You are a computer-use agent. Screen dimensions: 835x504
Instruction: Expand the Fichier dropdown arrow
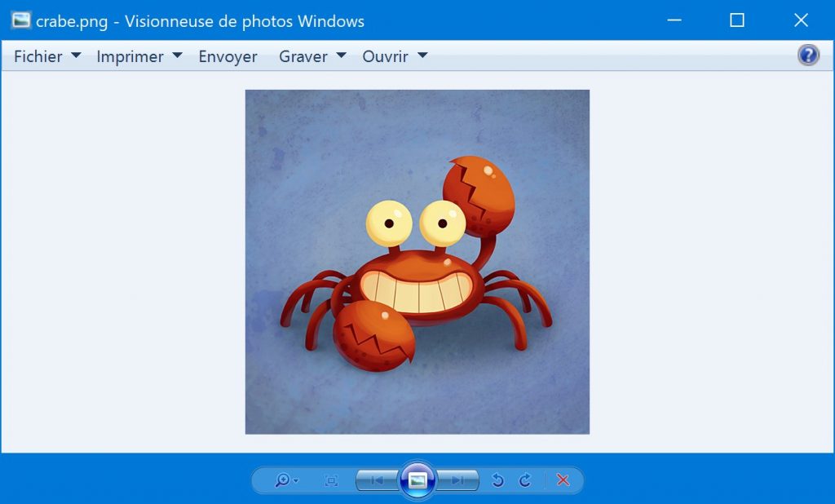[x=76, y=55]
